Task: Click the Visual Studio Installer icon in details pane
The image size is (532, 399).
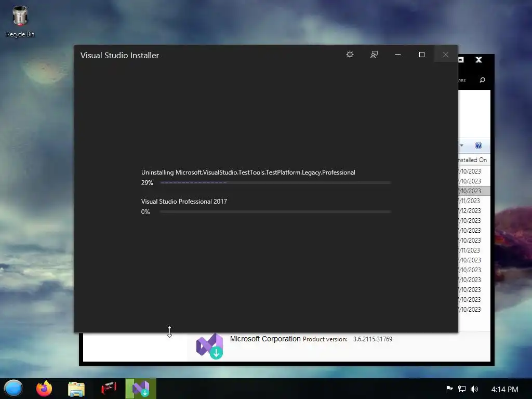Action: [209, 346]
